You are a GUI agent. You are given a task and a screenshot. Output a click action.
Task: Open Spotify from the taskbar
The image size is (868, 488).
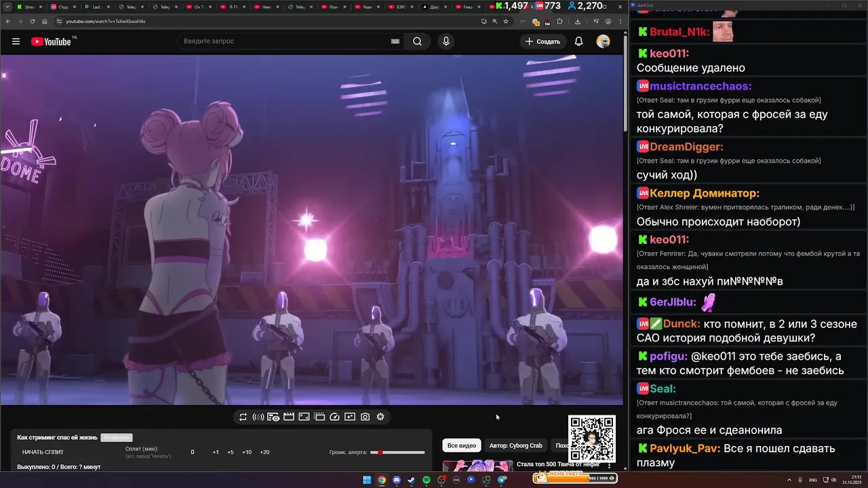pyautogui.click(x=427, y=480)
